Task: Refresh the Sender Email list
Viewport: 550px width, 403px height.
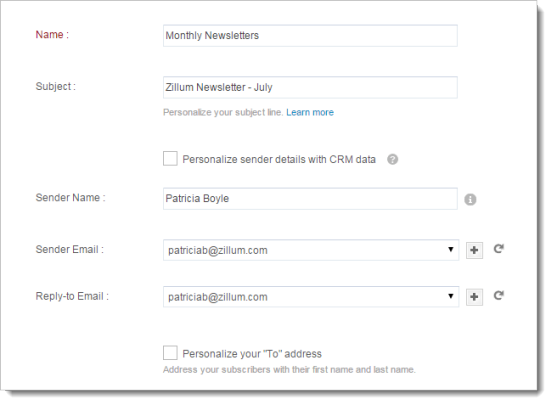Action: [x=499, y=249]
